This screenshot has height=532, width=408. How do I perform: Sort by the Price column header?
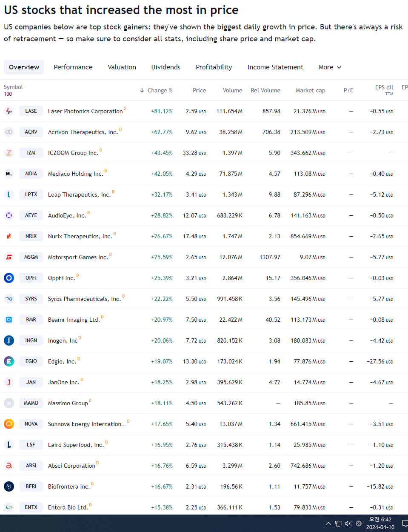[199, 90]
